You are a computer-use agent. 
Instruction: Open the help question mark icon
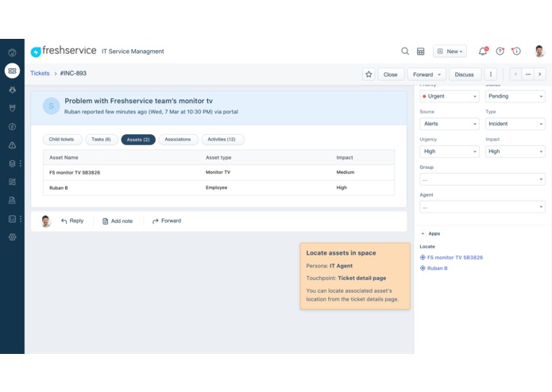pos(500,52)
